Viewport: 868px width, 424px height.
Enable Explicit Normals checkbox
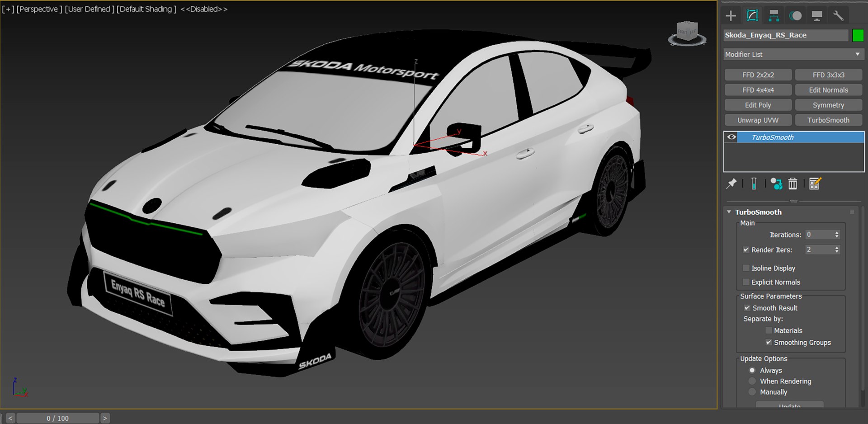point(746,282)
